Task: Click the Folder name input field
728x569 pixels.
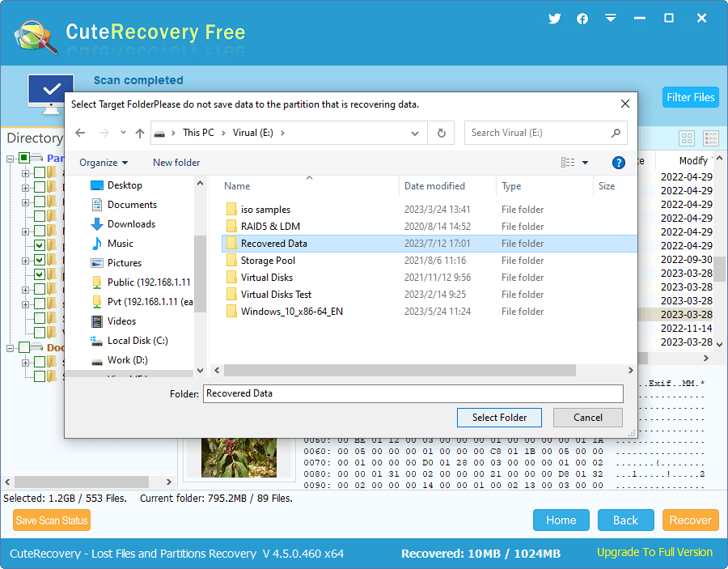Action: coord(413,393)
